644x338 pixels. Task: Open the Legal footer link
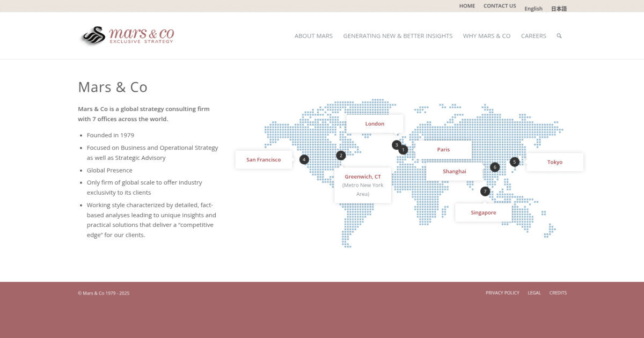click(534, 293)
